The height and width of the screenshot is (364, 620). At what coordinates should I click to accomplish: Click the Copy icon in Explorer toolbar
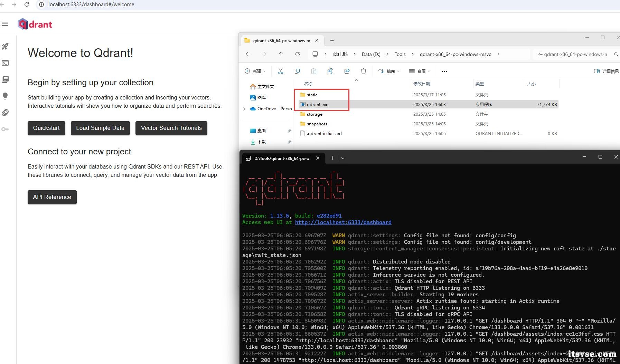297,71
